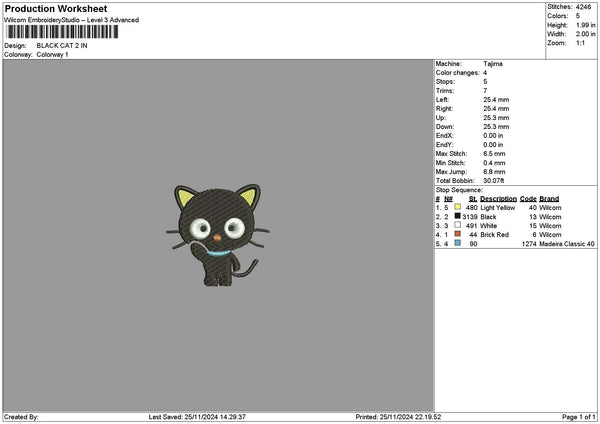Click 'Wilcom EmbroideryStudio – Level 3 Advanced' text
Screen dimensions: 600x424
72,20
